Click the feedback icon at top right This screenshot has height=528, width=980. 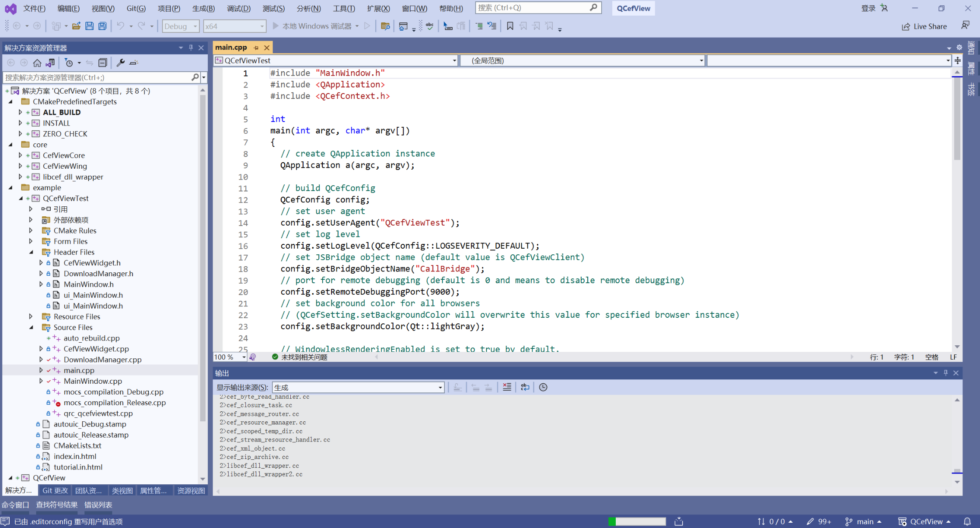tap(965, 26)
